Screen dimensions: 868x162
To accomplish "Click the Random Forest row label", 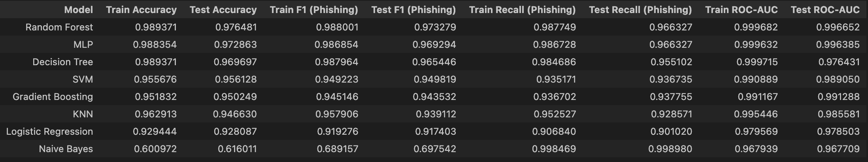I will pyautogui.click(x=59, y=27).
